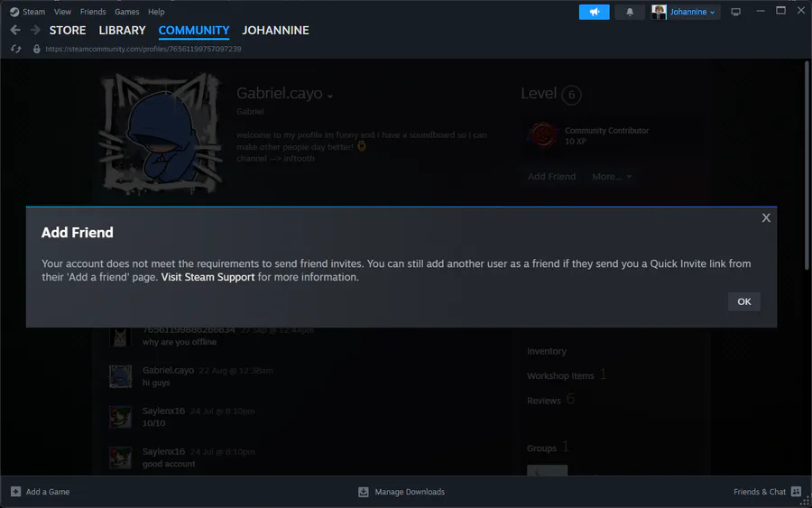This screenshot has width=812, height=508.
Task: Switch to the LIBRARY tab
Action: 122,31
